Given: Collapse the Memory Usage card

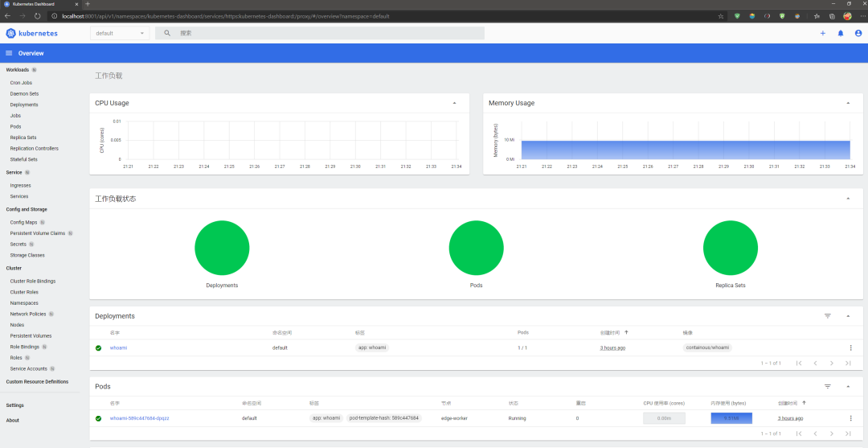Looking at the screenshot, I should coord(848,103).
